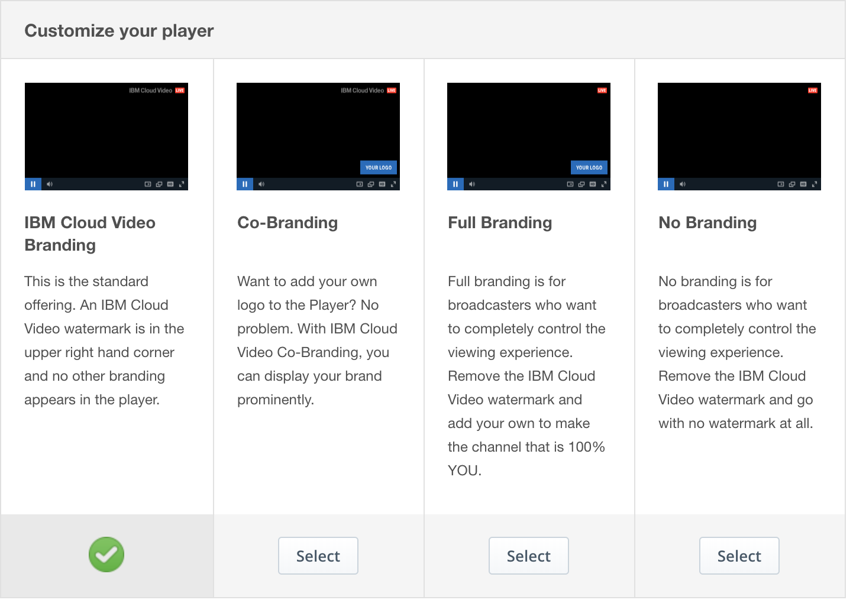Click the LIVE badge in IBM Cloud Video Branding preview
Screen dimensions: 853x616
[180, 90]
